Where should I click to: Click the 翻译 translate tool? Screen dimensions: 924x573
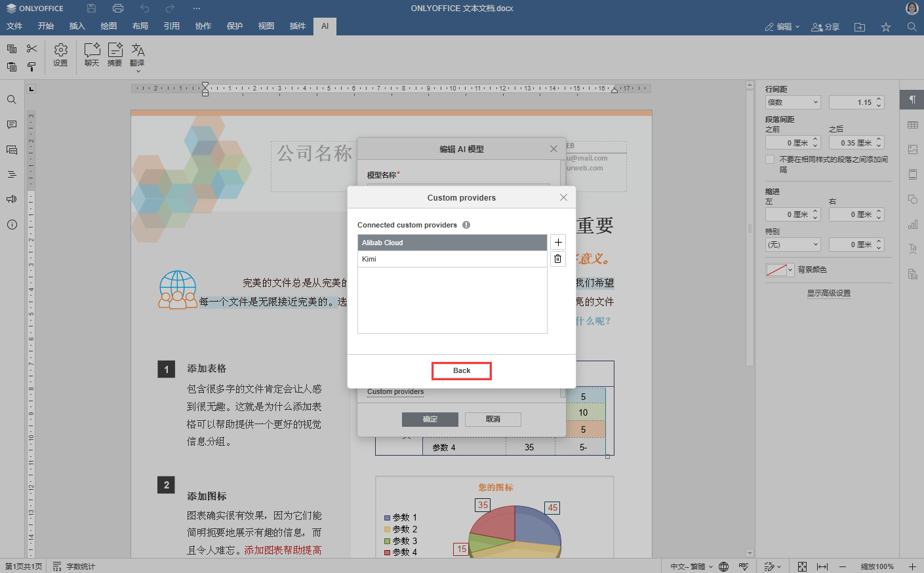[137, 57]
